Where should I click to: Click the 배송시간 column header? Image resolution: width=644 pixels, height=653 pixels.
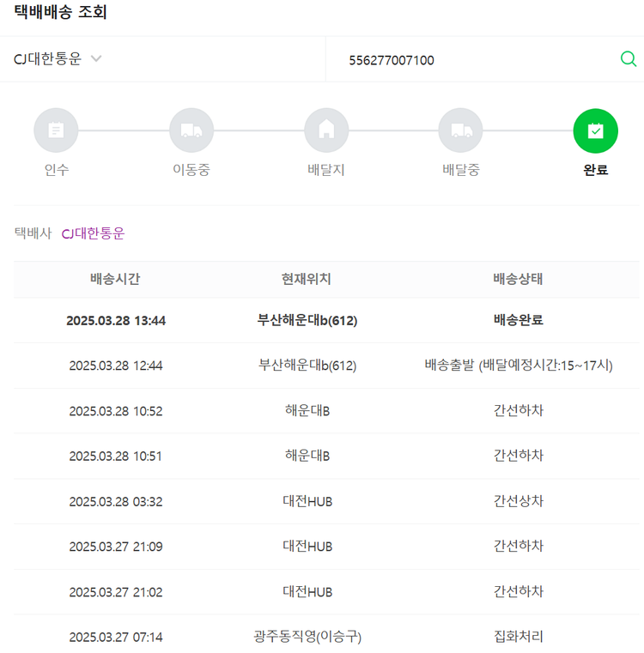tap(115, 279)
